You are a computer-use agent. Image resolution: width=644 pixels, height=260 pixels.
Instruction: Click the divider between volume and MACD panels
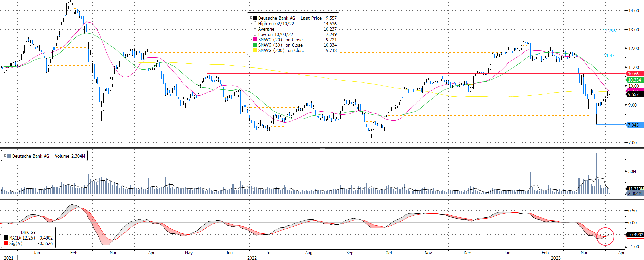point(322,199)
